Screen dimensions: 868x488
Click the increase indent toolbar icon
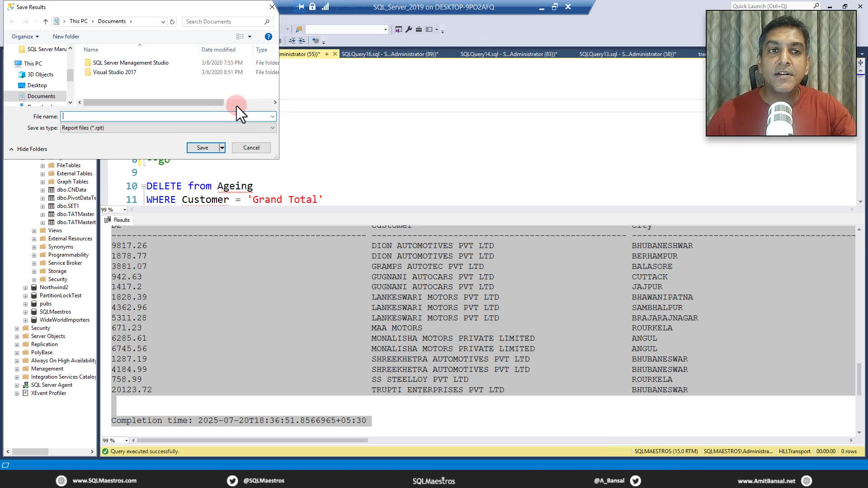point(302,41)
